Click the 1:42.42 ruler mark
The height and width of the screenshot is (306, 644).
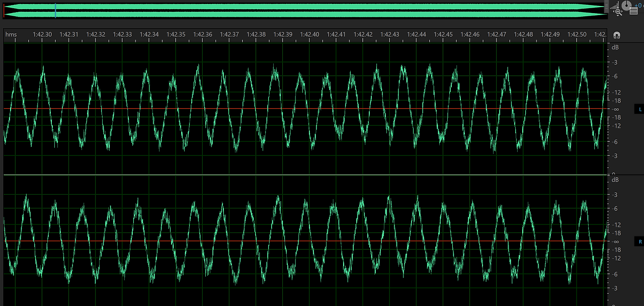pyautogui.click(x=363, y=35)
